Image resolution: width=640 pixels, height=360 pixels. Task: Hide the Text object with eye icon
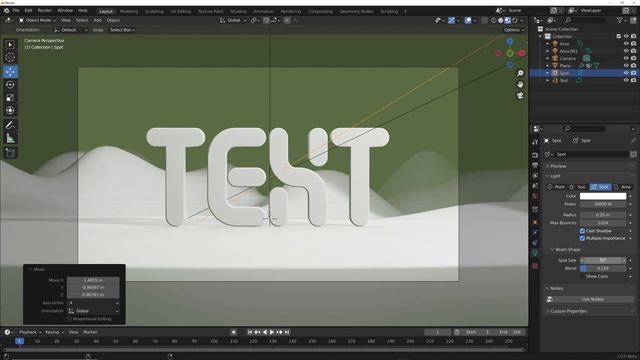click(626, 80)
